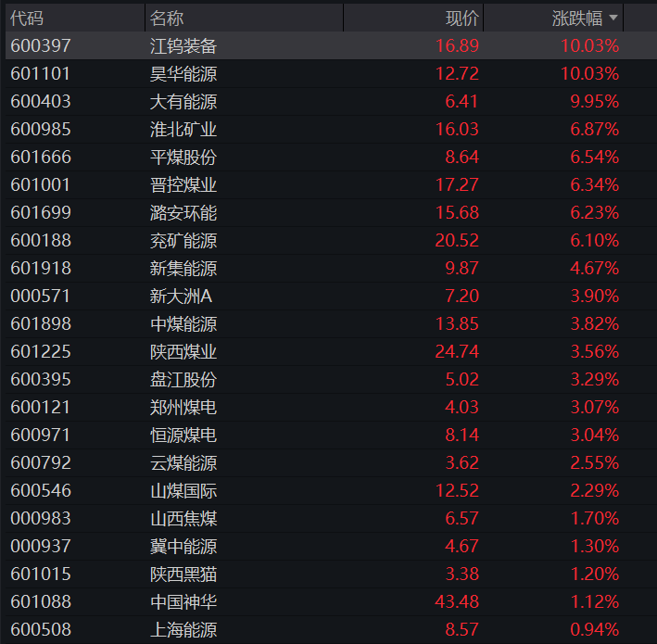Viewport: 657px width, 644px height.
Task: Sort by the 涨跌幅 descending arrow
Action: click(x=613, y=18)
